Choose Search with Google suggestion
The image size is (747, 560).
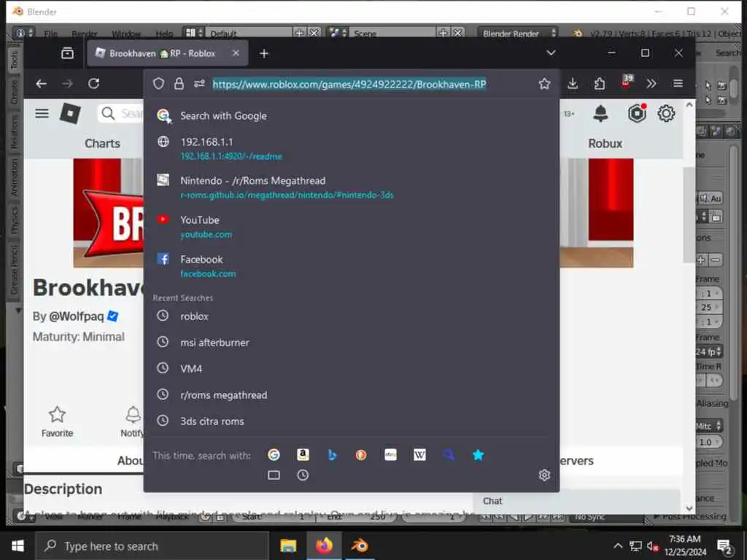click(x=351, y=116)
